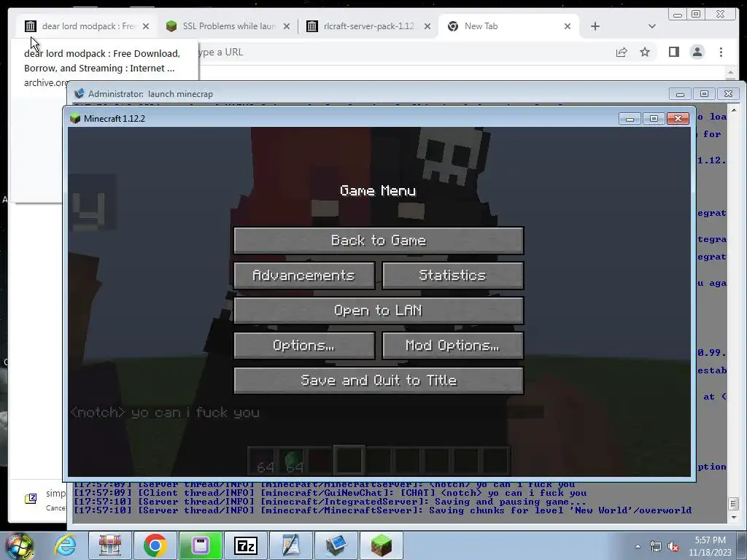Bookmark this page with star icon
The width and height of the screenshot is (747, 560).
[x=645, y=52]
